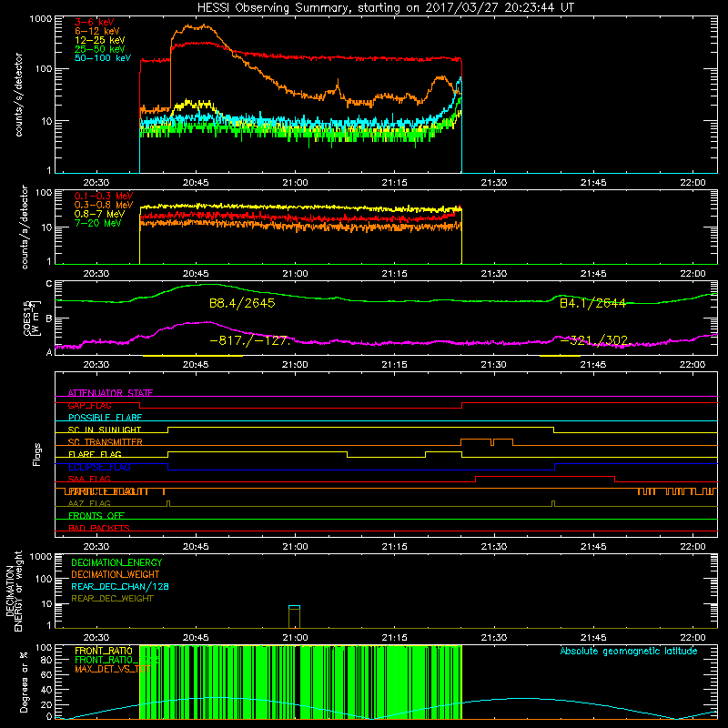The image size is (728, 728).
Task: Select the SC_TRANSMITTER flag label
Action: click(105, 441)
